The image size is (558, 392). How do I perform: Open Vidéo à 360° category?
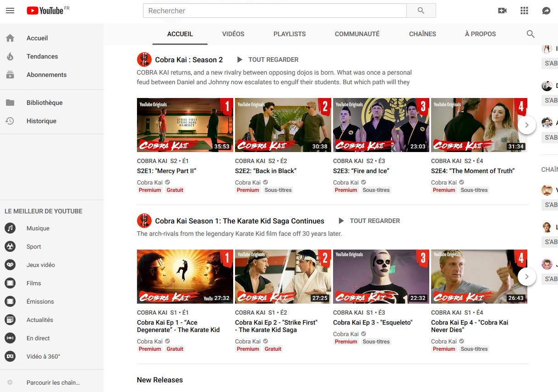(52, 356)
